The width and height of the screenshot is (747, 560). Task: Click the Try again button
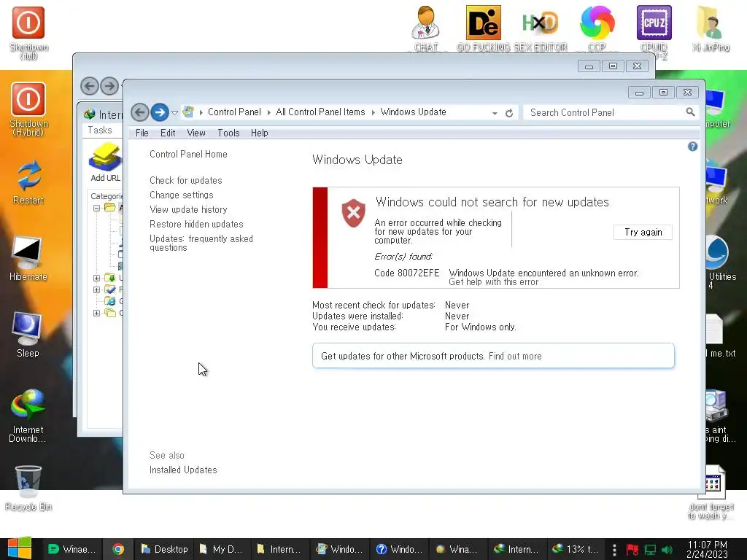(643, 232)
